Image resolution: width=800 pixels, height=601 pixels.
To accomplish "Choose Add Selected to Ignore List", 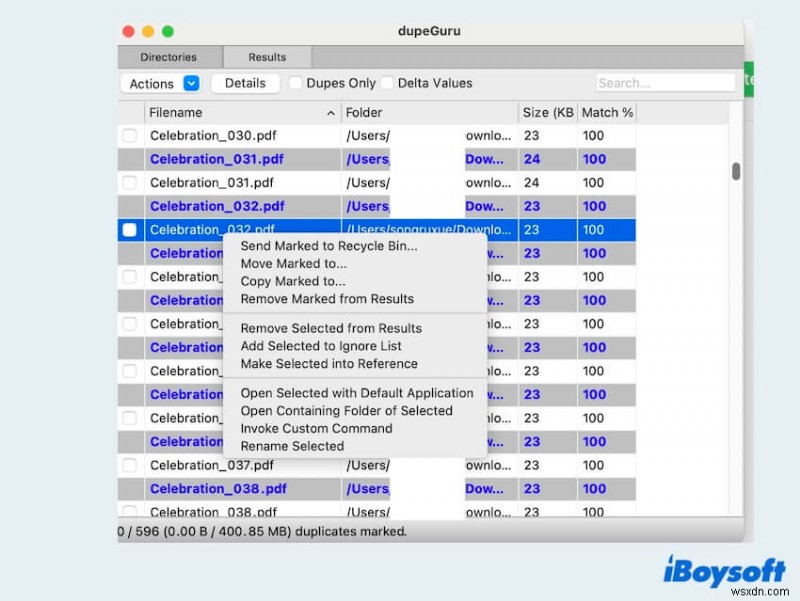I will [x=321, y=346].
